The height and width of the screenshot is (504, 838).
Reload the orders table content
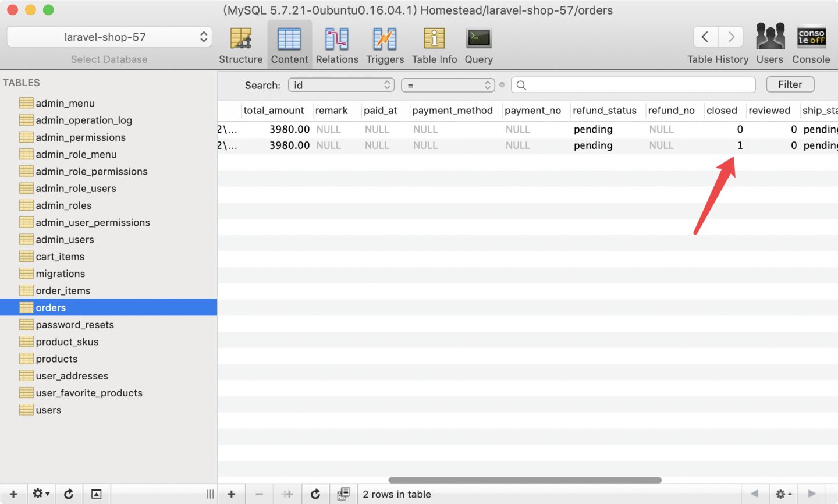pos(315,494)
